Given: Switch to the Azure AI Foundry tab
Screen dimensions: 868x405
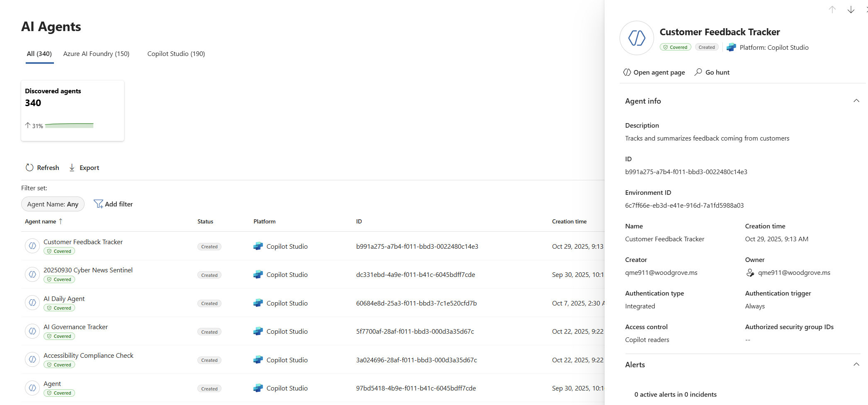Looking at the screenshot, I should click(96, 53).
